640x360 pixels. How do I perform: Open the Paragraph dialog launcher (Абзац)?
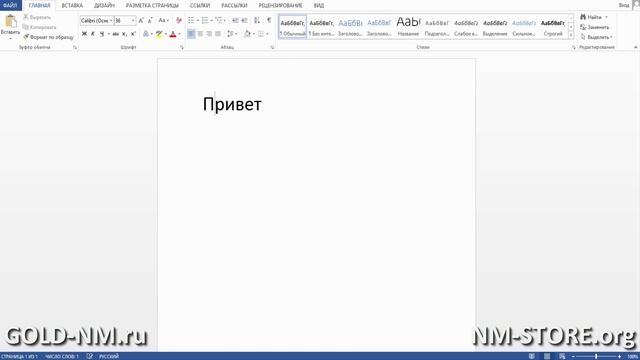[272, 48]
